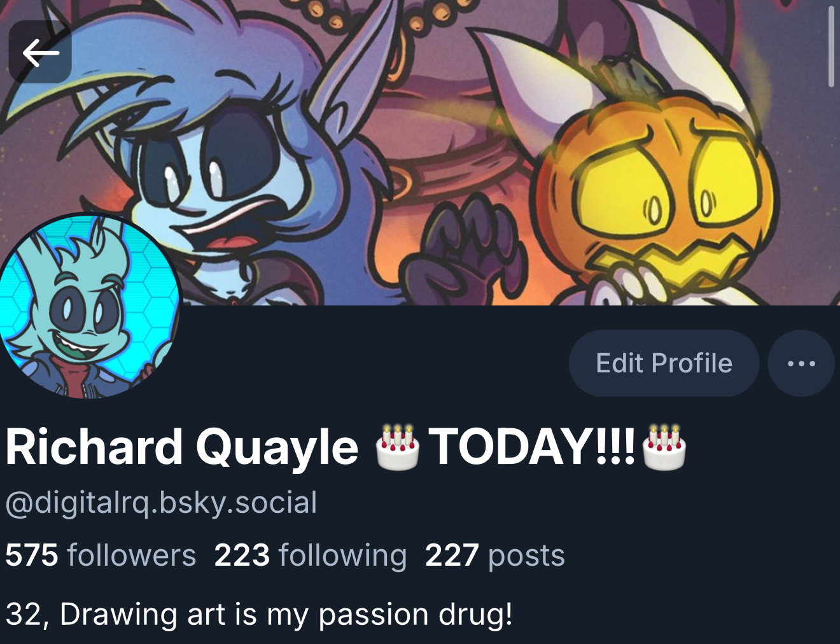Image resolution: width=840 pixels, height=644 pixels.
Task: Click the Edit Profile button
Action: (664, 363)
